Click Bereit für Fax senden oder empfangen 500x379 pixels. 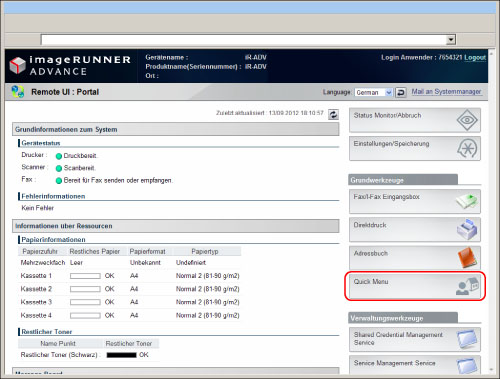[118, 180]
